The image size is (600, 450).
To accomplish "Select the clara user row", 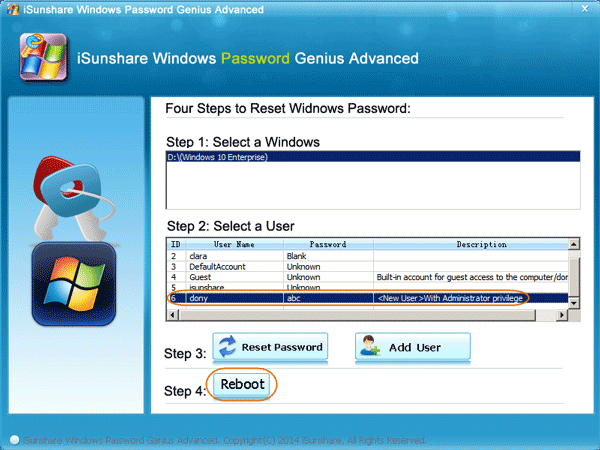I will 367,256.
